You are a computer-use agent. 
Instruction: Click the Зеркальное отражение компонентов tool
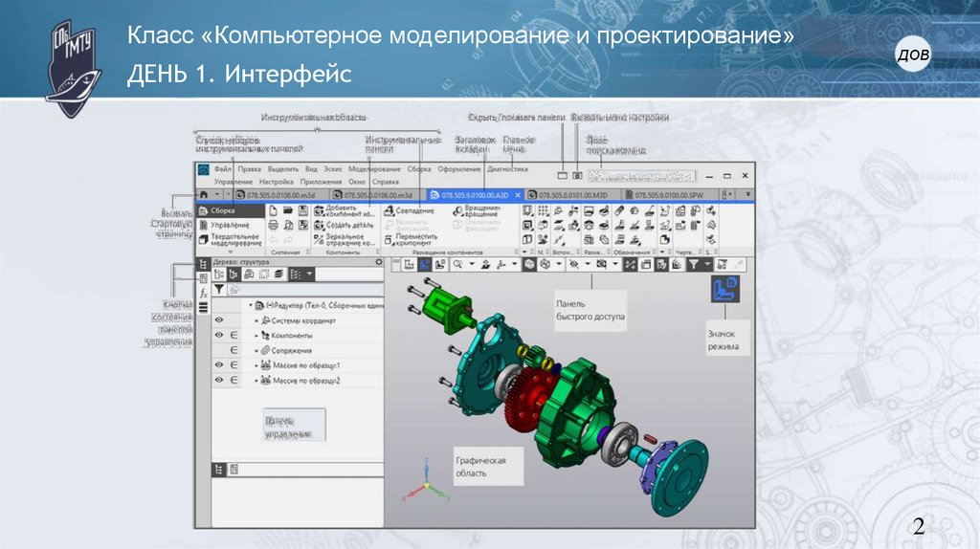click(344, 239)
